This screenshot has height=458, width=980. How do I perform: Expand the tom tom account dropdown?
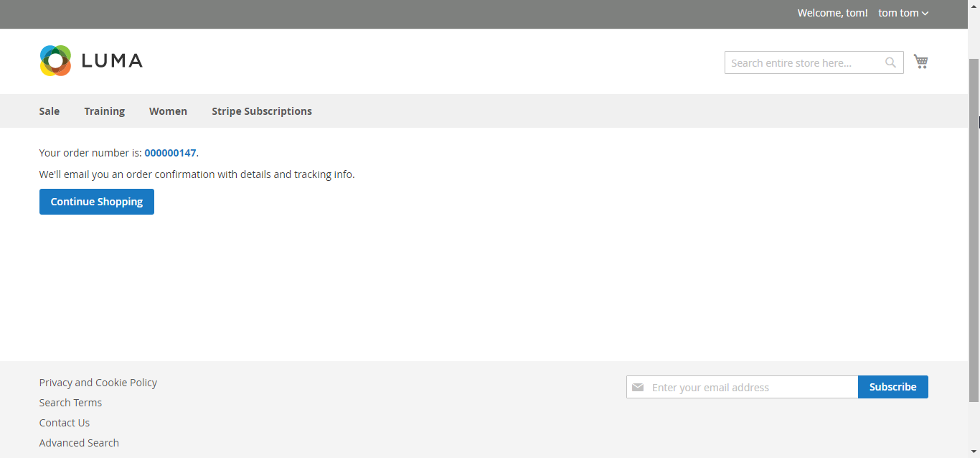point(903,13)
